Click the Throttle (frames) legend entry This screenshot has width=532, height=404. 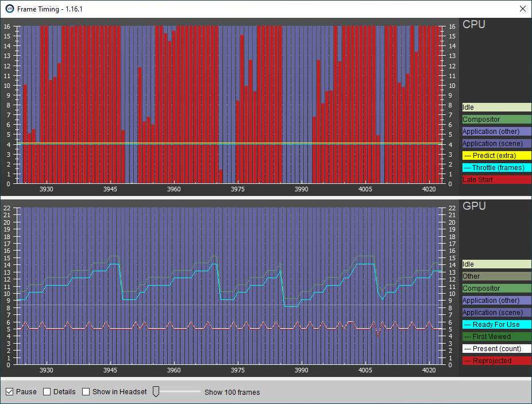[496, 168]
